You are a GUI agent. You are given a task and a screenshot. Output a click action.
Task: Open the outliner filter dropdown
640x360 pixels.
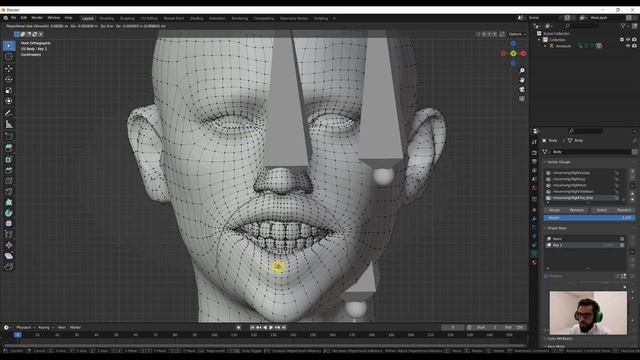click(624, 26)
